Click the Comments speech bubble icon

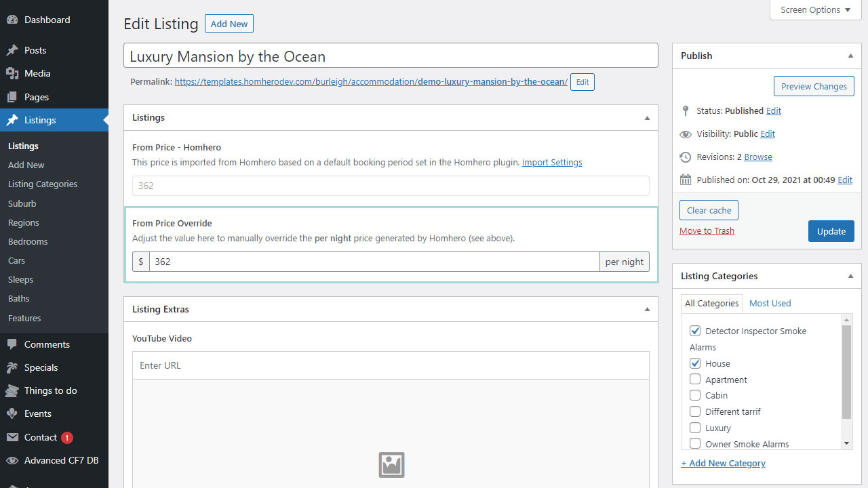pos(12,344)
